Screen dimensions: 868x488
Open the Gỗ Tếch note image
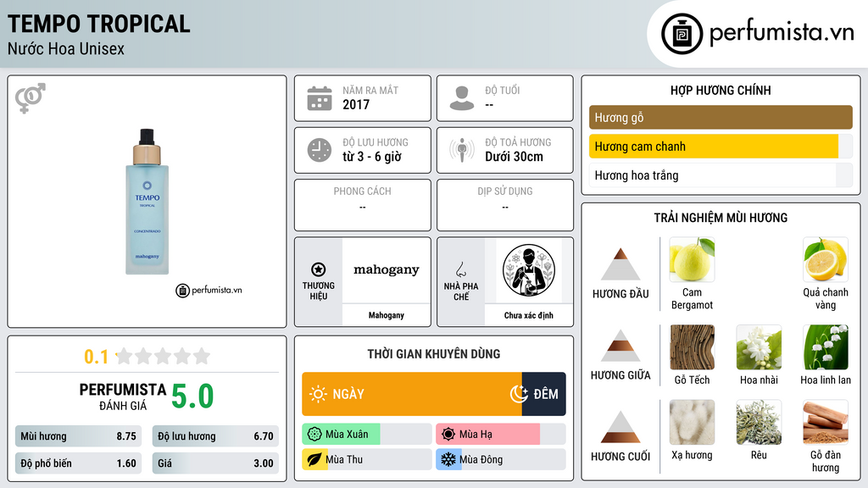692,347
